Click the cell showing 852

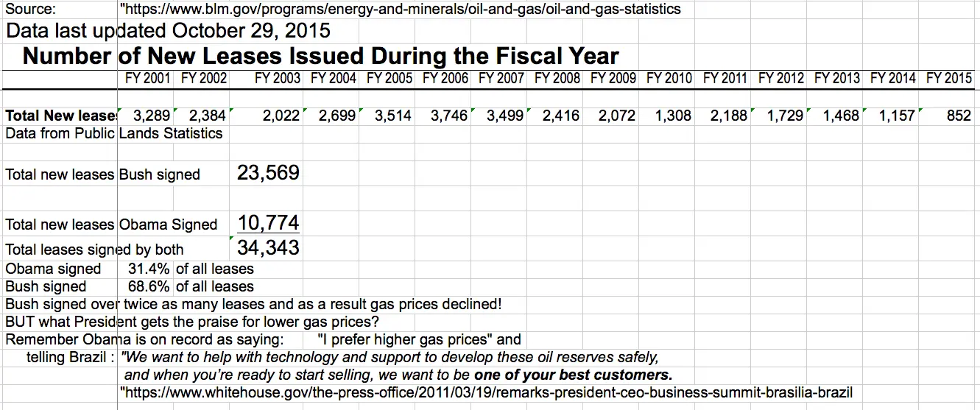tap(959, 116)
